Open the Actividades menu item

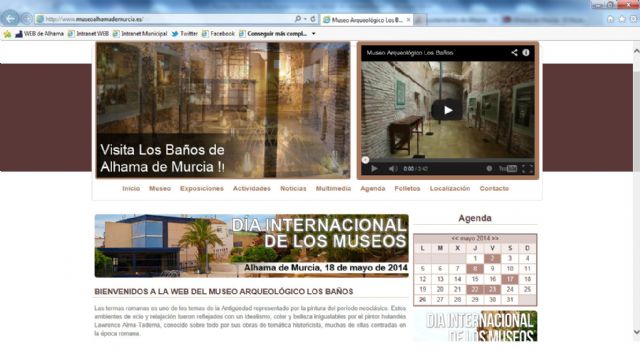[251, 189]
